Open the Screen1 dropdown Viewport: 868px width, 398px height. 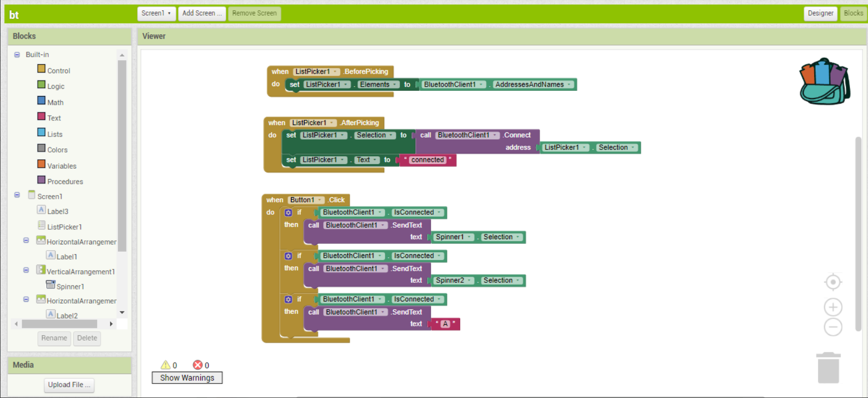coord(156,13)
